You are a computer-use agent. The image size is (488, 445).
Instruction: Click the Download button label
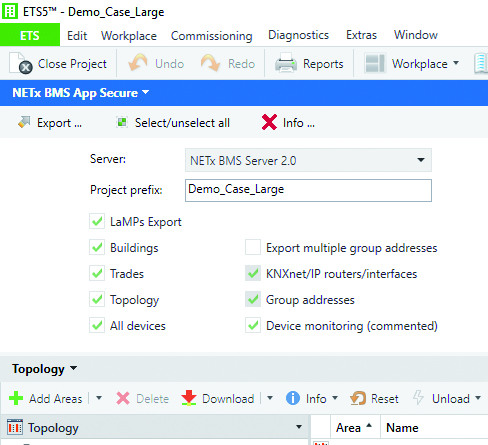click(228, 398)
